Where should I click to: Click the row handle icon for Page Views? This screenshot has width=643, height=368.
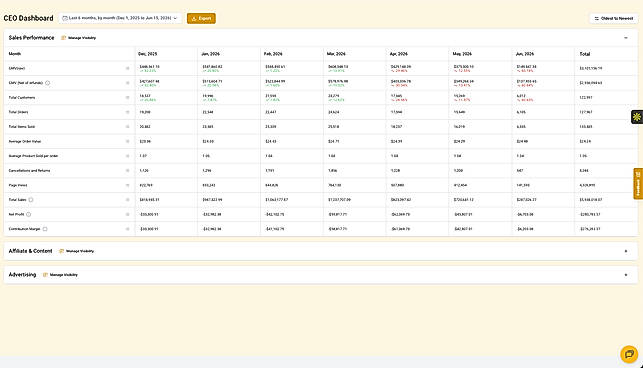tap(128, 185)
